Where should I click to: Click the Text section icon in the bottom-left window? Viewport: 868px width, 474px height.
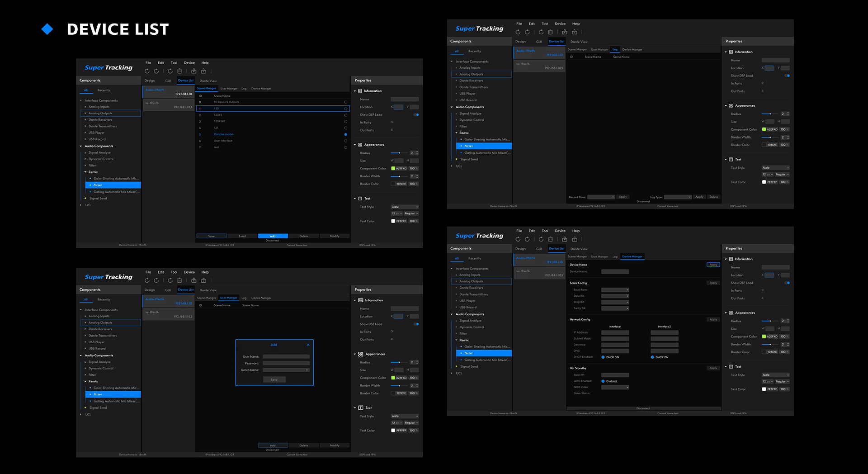tap(361, 408)
